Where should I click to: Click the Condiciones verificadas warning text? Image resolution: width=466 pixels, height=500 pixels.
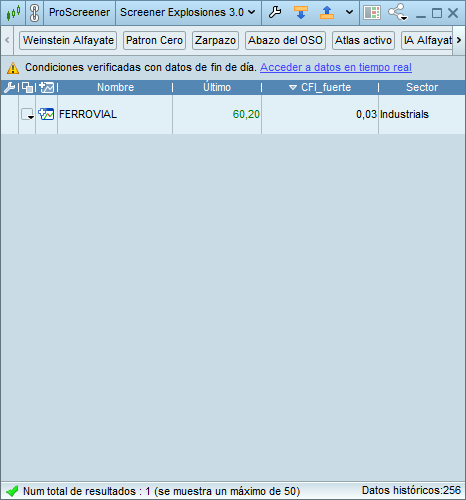tap(141, 67)
